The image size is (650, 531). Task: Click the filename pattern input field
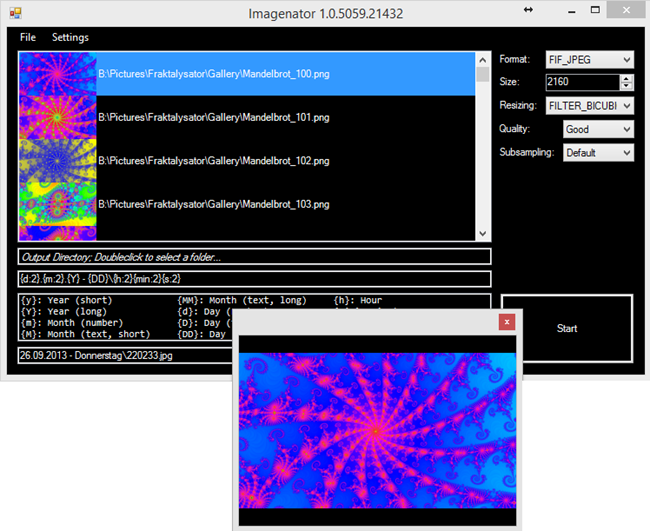pos(254,279)
